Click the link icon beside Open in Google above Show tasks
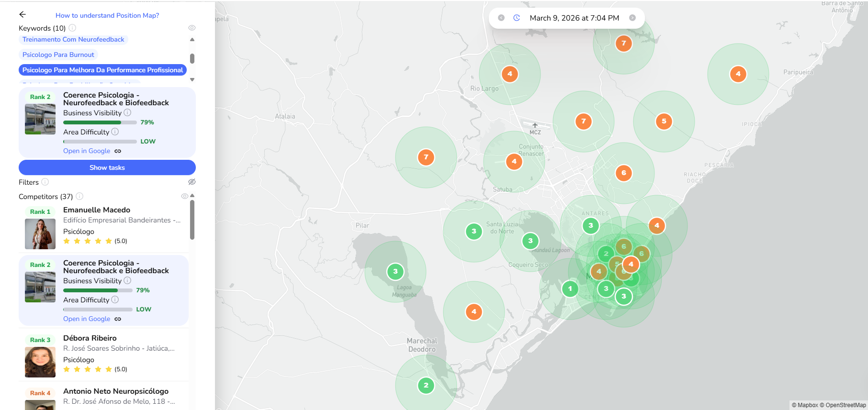Viewport: 868px width, 410px height. (x=118, y=151)
